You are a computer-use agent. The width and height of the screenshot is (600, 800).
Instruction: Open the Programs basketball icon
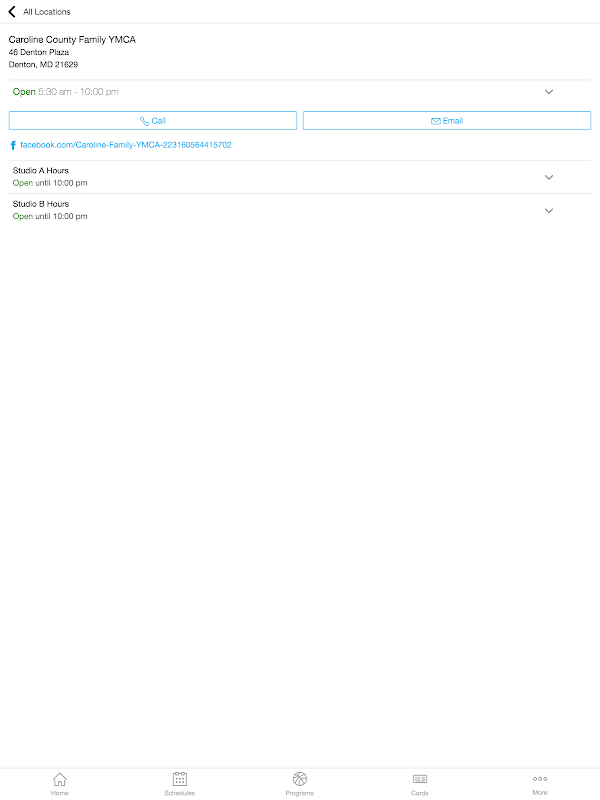(x=300, y=779)
